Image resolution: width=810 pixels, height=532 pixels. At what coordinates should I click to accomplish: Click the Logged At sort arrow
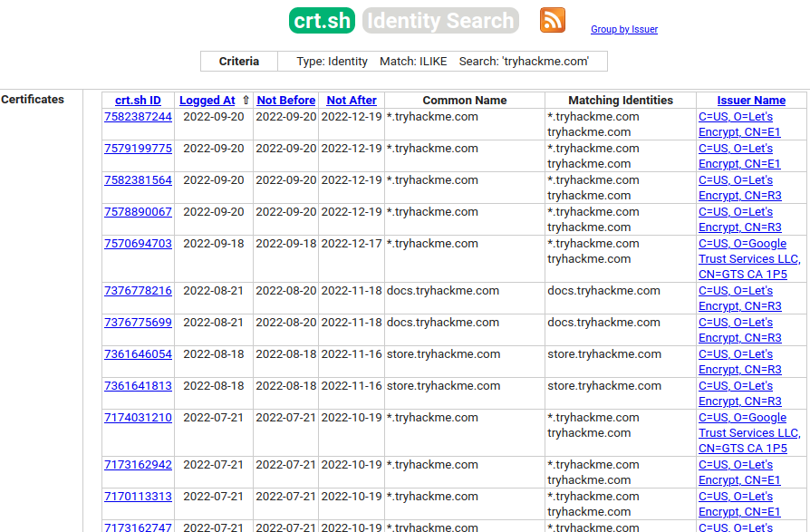pos(246,101)
